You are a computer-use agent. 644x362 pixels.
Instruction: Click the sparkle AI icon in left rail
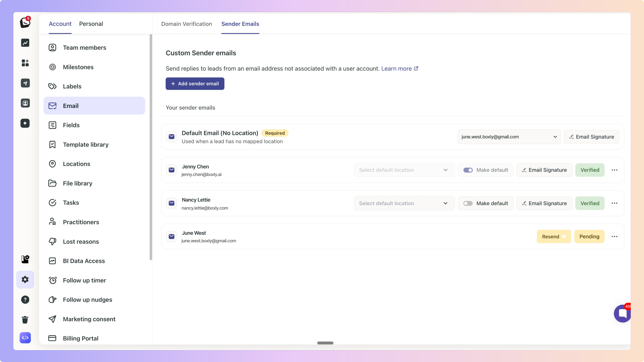pos(25,123)
